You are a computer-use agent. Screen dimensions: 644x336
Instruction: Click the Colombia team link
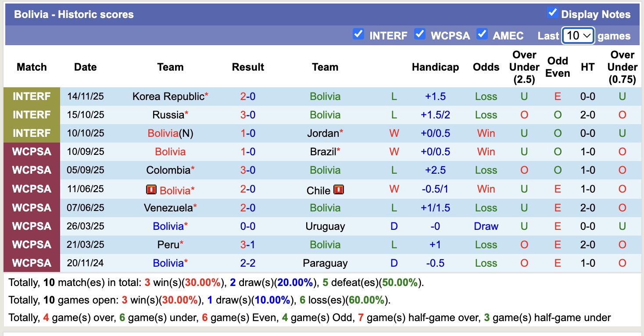coord(168,170)
